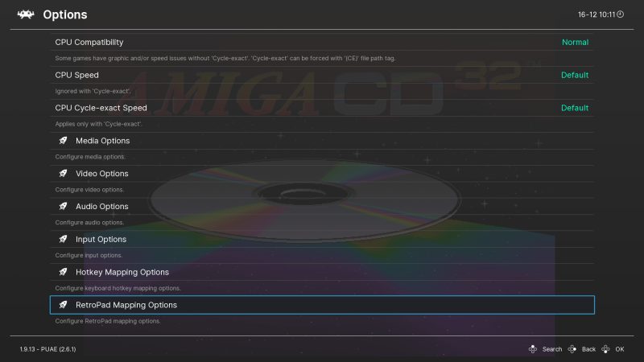Viewport: 644px width, 362px height.
Task: Open the Hotkey Mapping Options submenu
Action: tap(322, 272)
